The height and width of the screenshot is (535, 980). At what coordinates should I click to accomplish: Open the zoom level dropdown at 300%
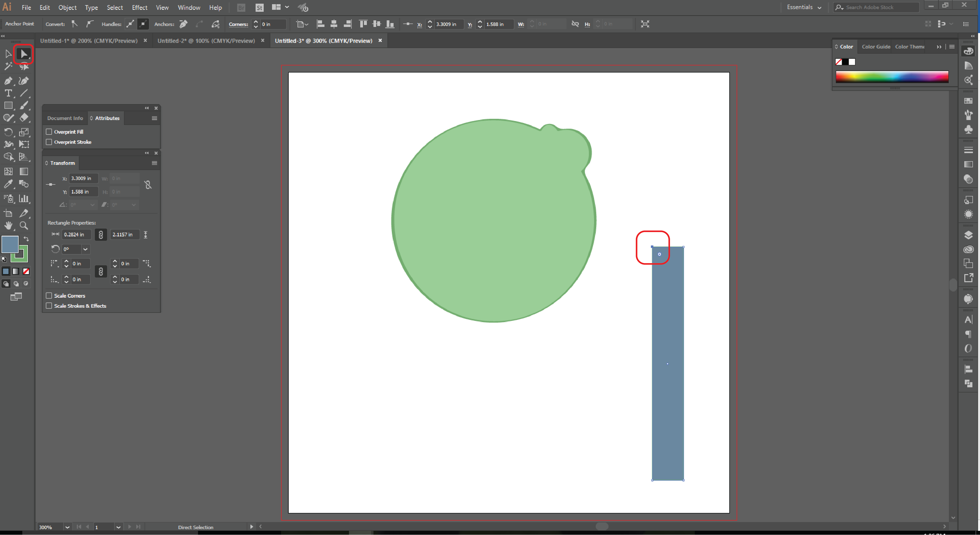coord(67,527)
